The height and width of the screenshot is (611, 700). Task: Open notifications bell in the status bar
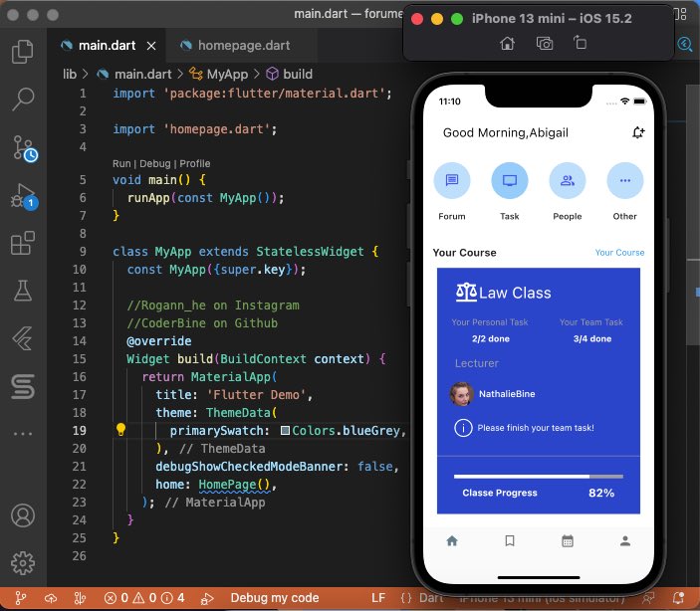point(678,597)
